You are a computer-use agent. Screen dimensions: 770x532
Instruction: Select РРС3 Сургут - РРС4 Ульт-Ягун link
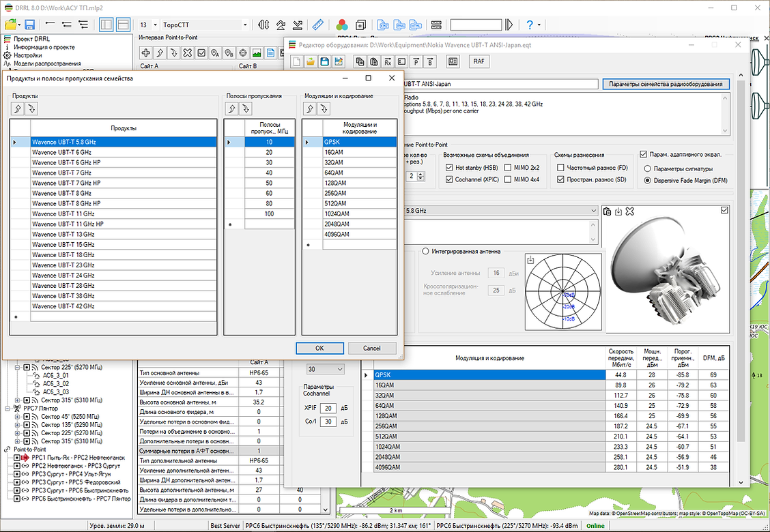coord(71,474)
